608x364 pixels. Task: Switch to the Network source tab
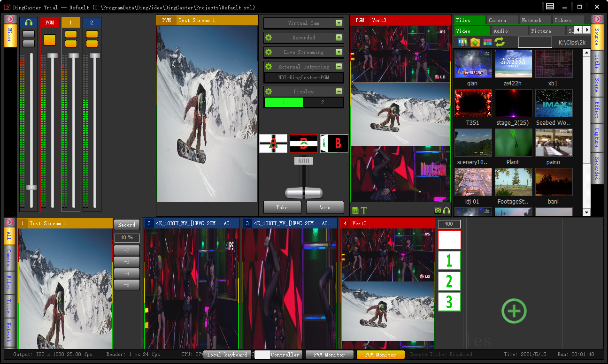535,20
